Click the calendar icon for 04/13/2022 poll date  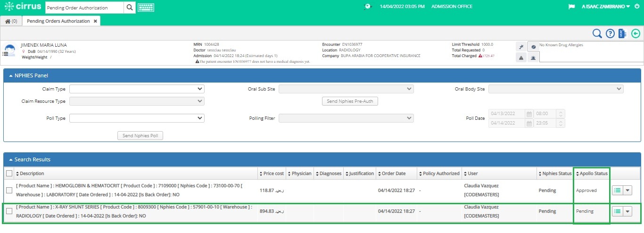(x=529, y=114)
